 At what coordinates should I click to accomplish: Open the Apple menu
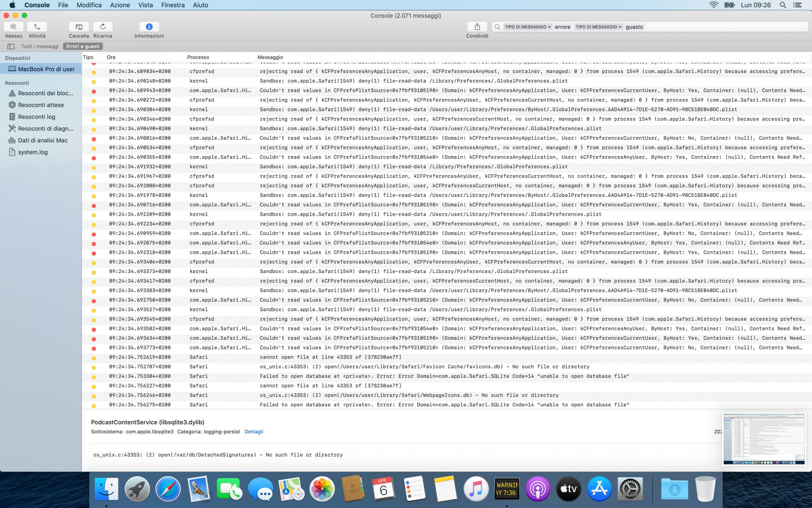point(12,5)
